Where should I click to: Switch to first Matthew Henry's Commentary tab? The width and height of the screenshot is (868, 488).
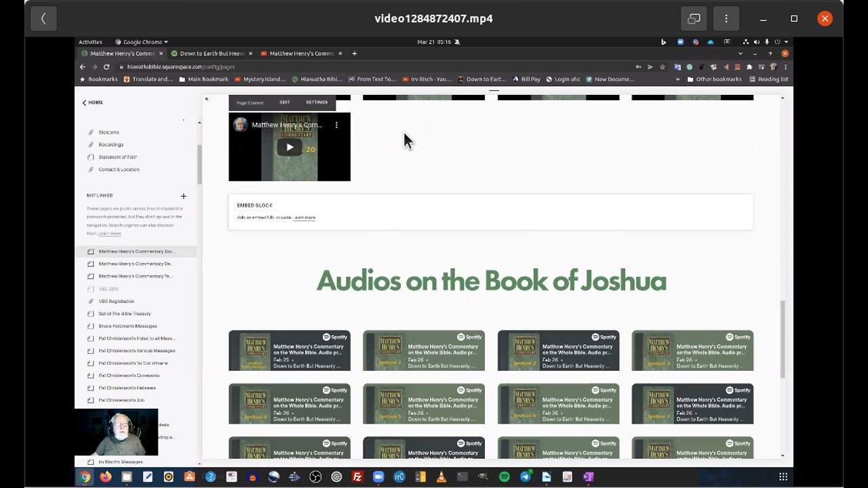[x=122, y=54]
